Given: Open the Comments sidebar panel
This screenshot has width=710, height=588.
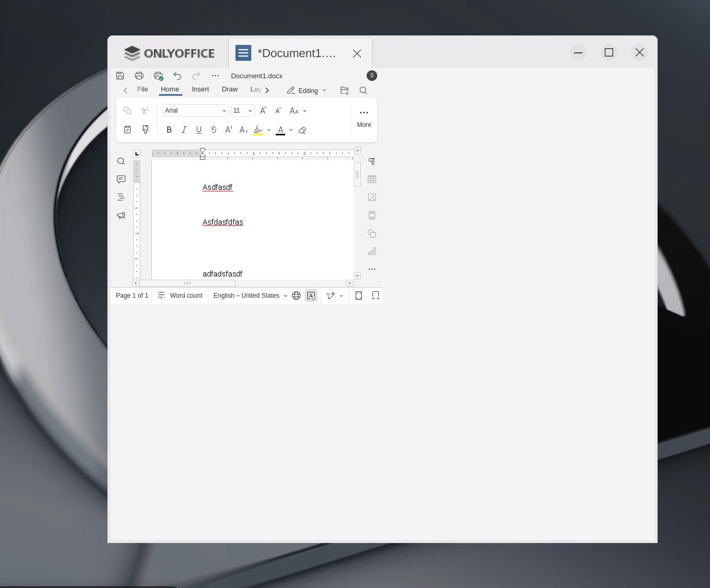Looking at the screenshot, I should click(x=121, y=179).
